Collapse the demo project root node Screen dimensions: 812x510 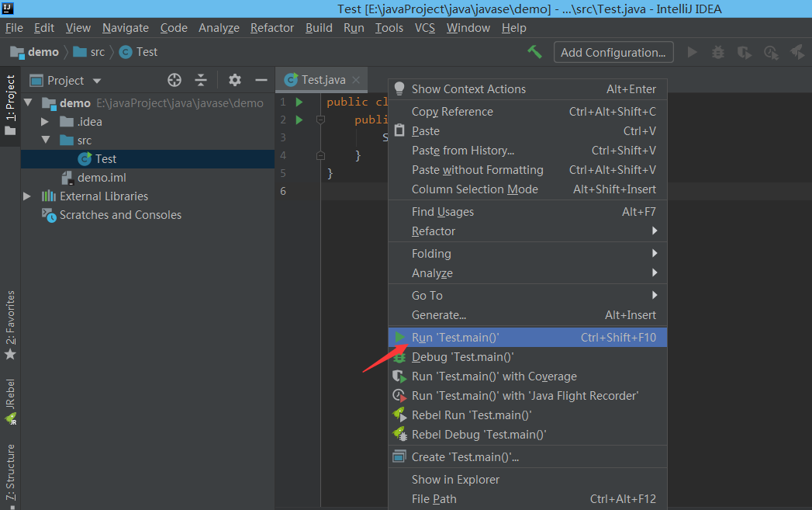(x=28, y=102)
